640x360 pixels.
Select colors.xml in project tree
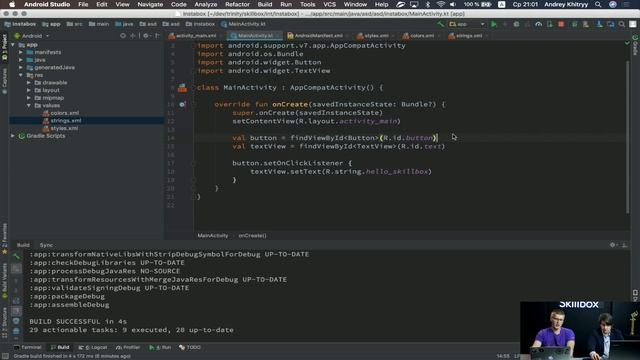[x=64, y=113]
